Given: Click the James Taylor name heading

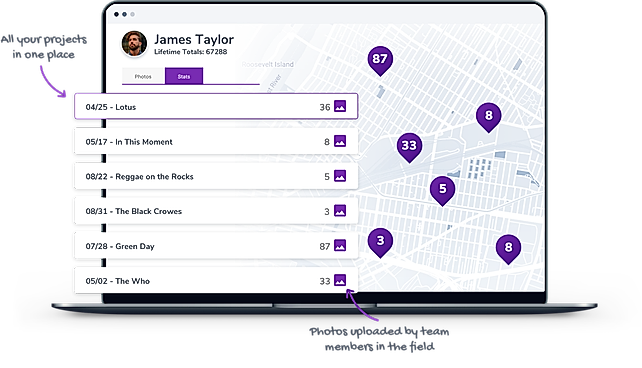Looking at the screenshot, I should click(x=194, y=39).
